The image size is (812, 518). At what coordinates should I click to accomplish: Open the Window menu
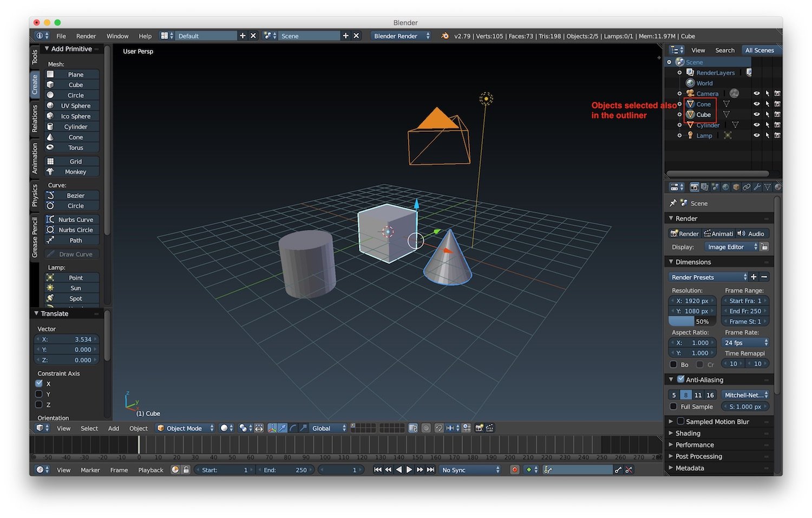(117, 36)
